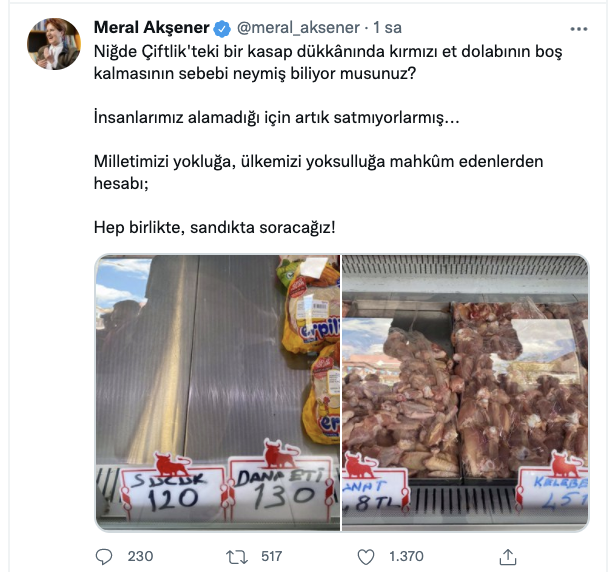Like the tweet with the heart icon
Screen dimensions: 610x572
click(x=366, y=557)
